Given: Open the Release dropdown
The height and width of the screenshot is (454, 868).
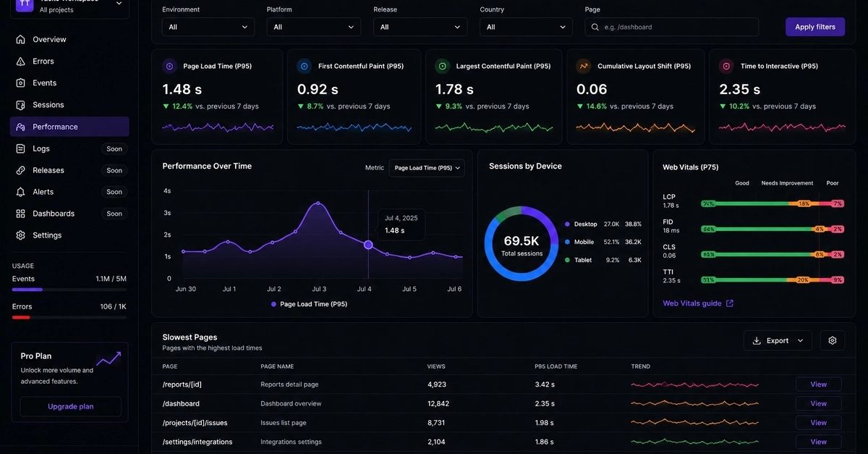Looking at the screenshot, I should coord(420,27).
